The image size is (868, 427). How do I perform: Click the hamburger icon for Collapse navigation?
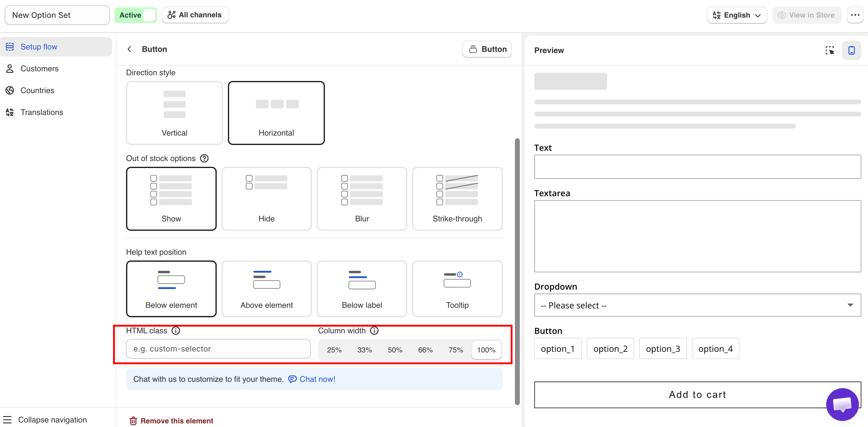coord(7,420)
